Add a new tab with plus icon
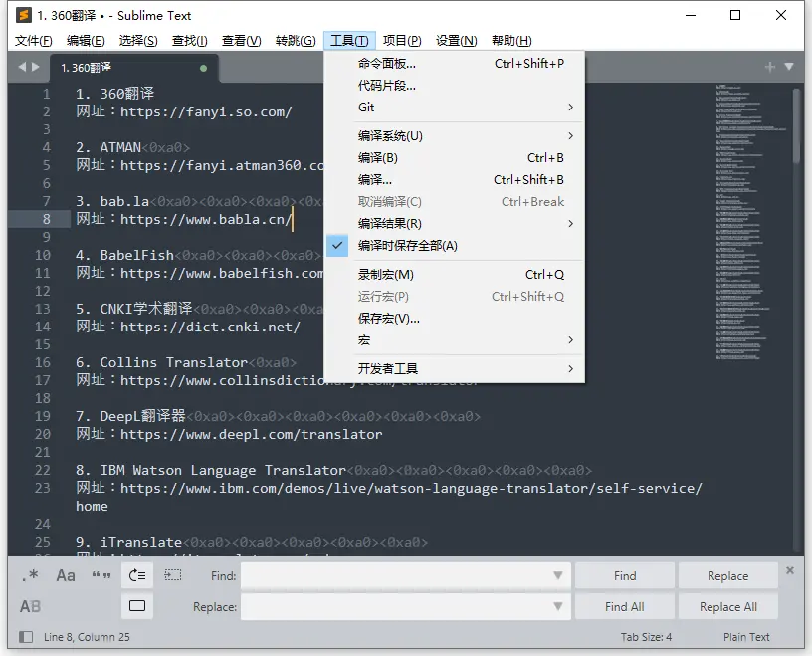This screenshot has width=812, height=656. pyautogui.click(x=769, y=67)
